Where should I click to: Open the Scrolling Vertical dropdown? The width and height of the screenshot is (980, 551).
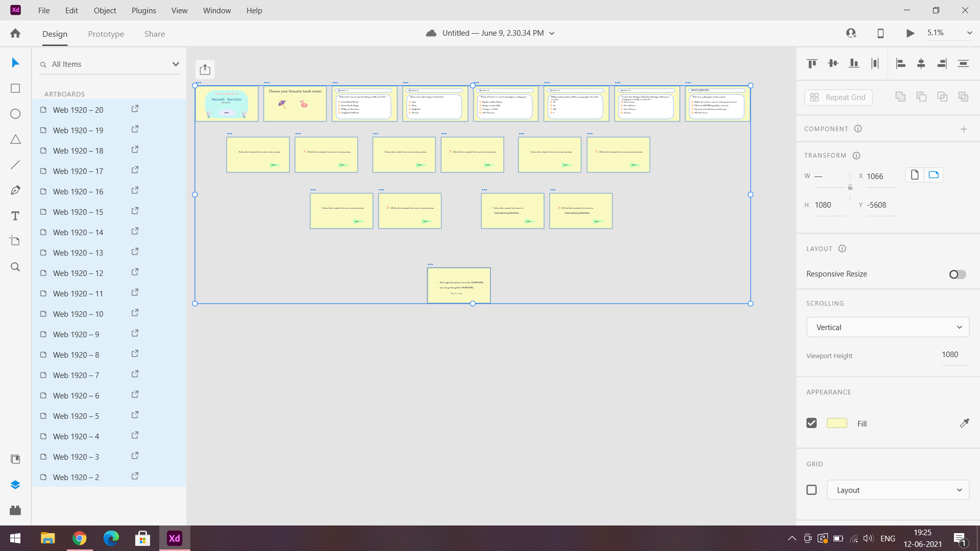point(888,327)
